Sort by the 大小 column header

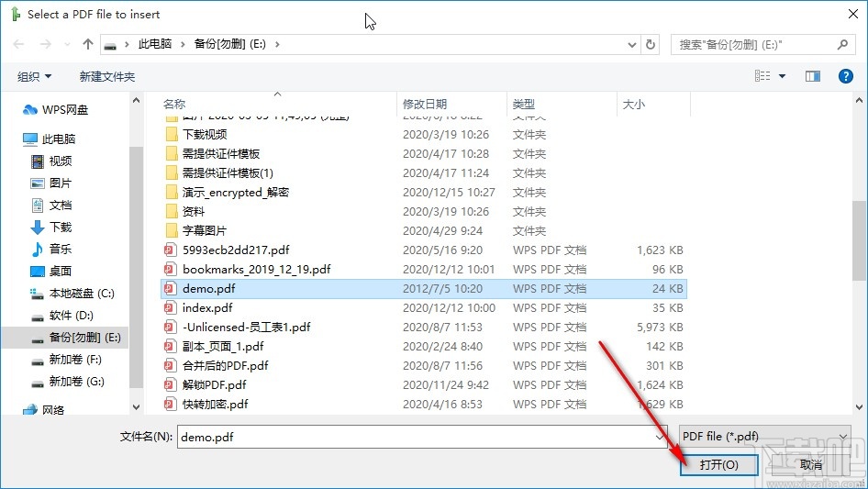pos(634,104)
